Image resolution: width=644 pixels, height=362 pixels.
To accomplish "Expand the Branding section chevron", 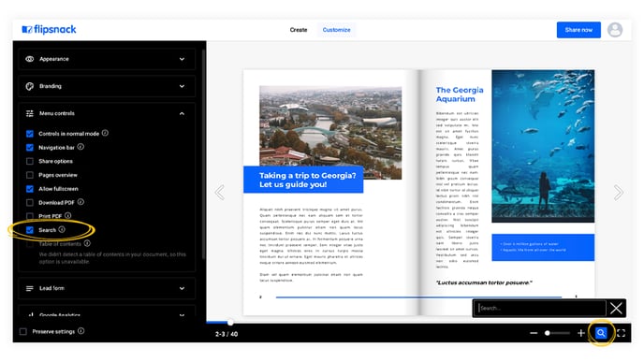I will pyautogui.click(x=182, y=86).
